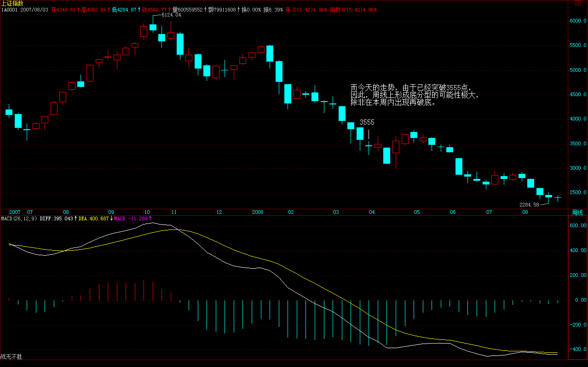Click the 1A0001 code in the header

click(x=9, y=9)
